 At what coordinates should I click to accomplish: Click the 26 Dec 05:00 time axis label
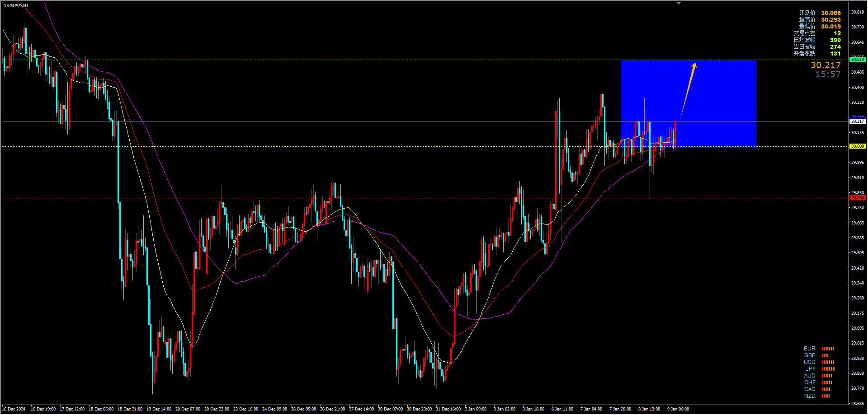click(x=303, y=409)
